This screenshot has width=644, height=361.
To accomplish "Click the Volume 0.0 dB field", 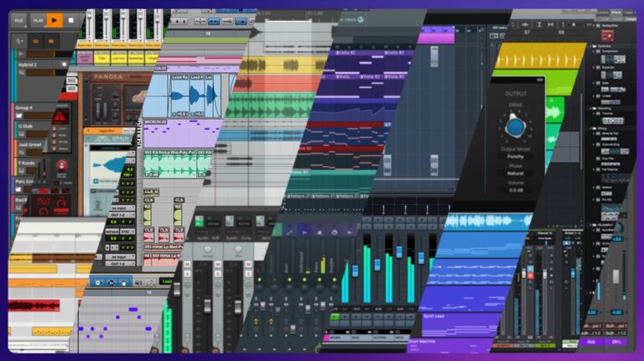I will click(x=515, y=191).
